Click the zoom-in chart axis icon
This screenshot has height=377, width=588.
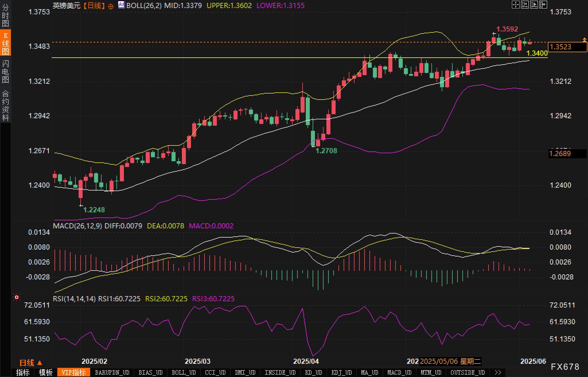coord(525,5)
